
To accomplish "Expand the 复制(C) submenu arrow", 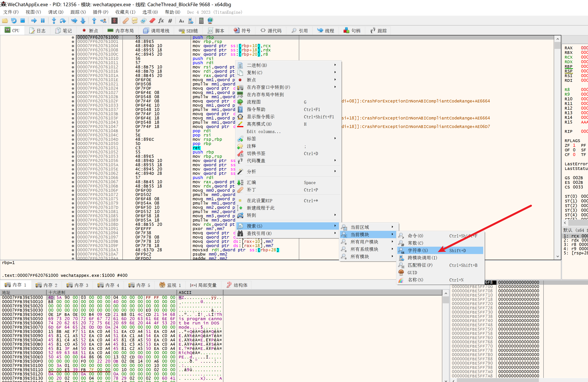I will [335, 72].
